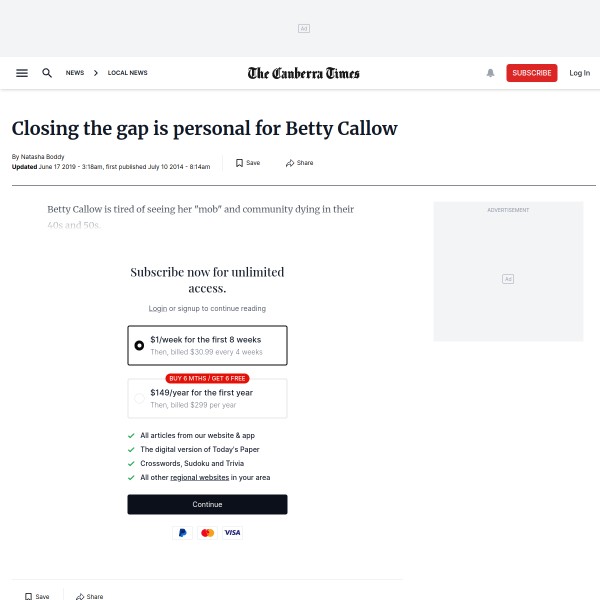
Task: Click The Canberra Times logo
Action: (304, 73)
